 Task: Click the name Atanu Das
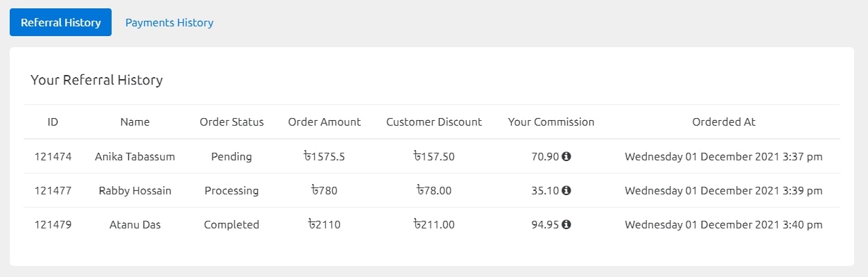point(135,224)
